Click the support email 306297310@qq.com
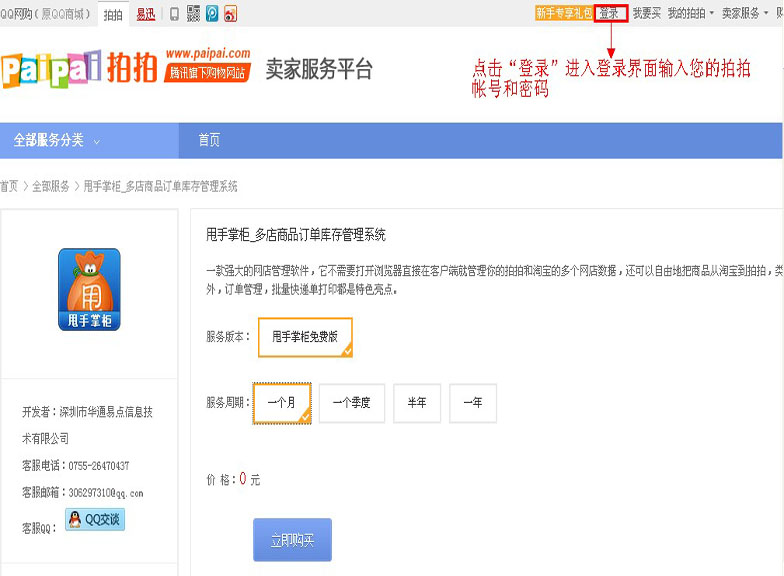 coord(106,493)
